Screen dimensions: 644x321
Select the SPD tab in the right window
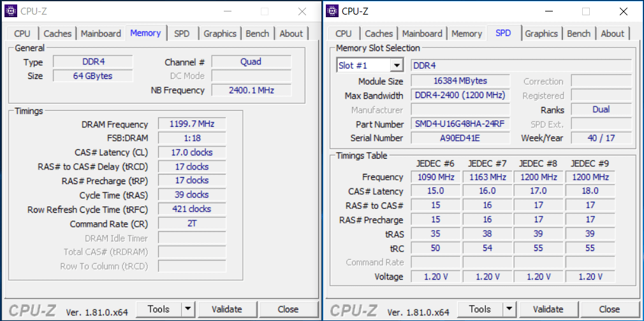[503, 33]
